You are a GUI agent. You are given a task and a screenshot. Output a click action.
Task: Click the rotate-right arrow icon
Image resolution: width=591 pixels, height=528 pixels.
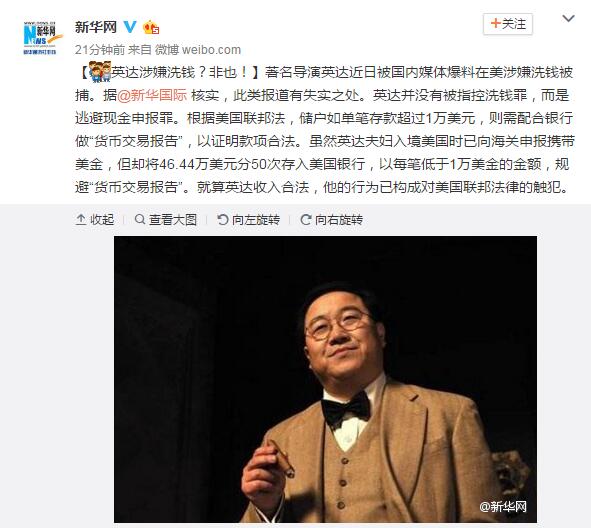(x=306, y=219)
